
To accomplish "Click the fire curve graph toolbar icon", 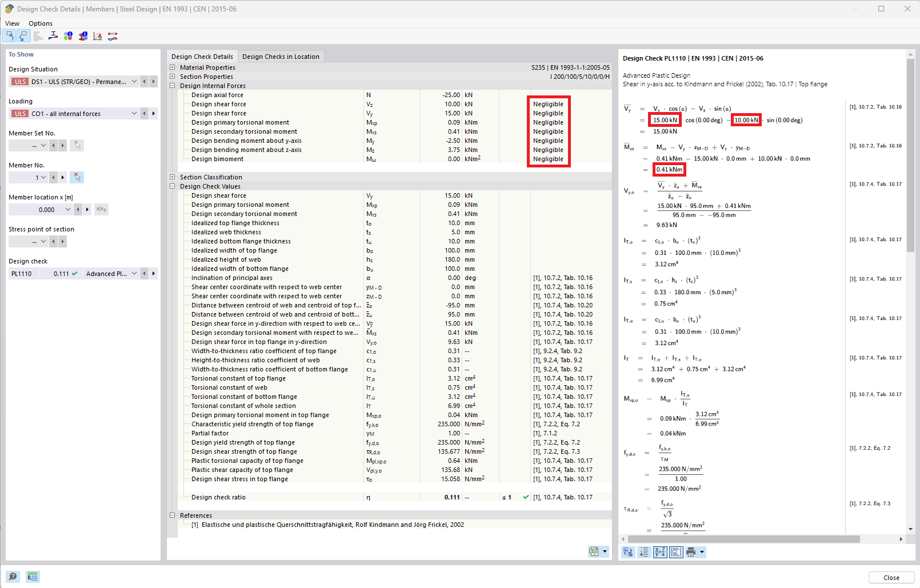I will [98, 36].
